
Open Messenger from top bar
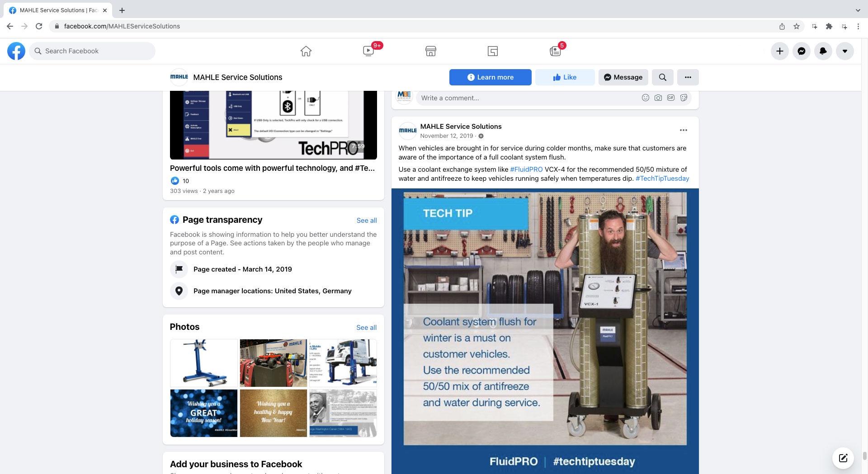(x=802, y=51)
